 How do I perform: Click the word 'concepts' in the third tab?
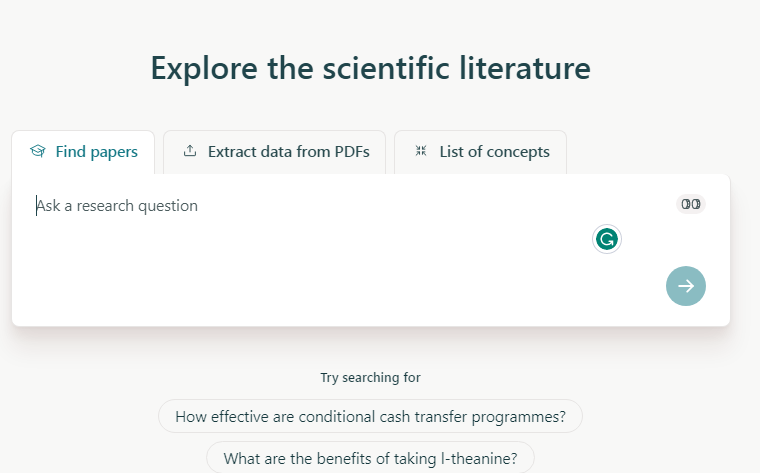[x=516, y=152]
